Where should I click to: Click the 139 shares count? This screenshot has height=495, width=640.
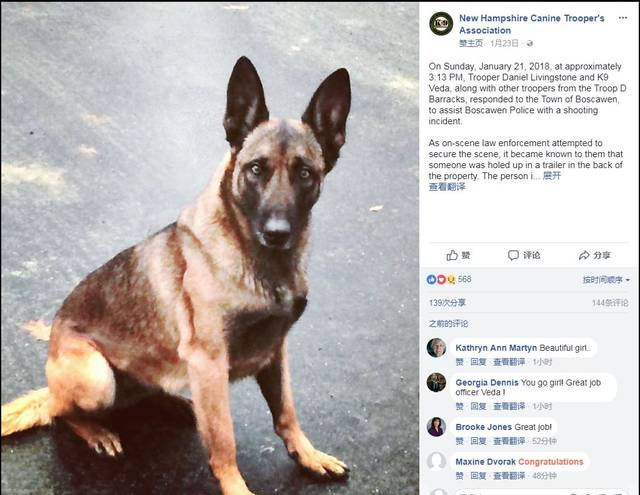[447, 303]
